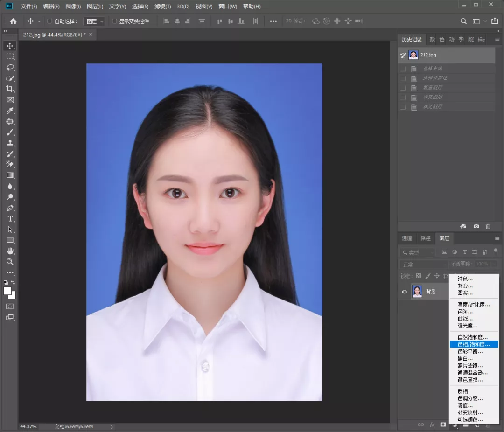The width and height of the screenshot is (504, 432).
Task: Select the Crop tool in toolbar
Action: point(10,89)
